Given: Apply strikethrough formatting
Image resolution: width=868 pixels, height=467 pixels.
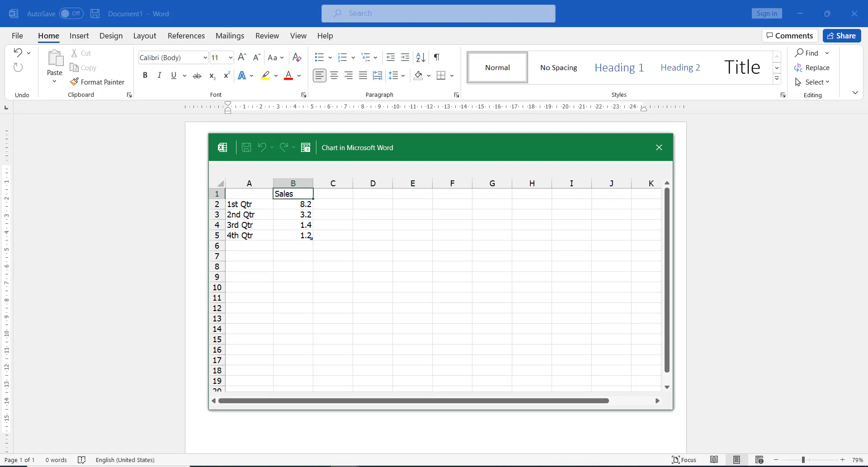Looking at the screenshot, I should point(197,75).
